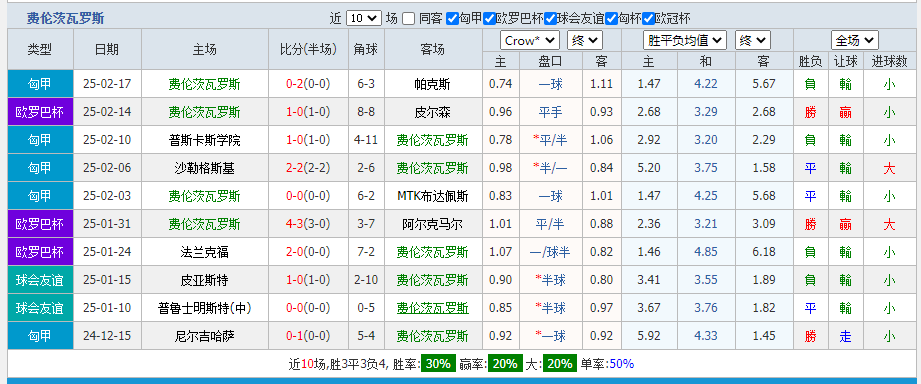Click 球会友谊 label on 25-01-15 row
This screenshot has width=921, height=384.
41,280
